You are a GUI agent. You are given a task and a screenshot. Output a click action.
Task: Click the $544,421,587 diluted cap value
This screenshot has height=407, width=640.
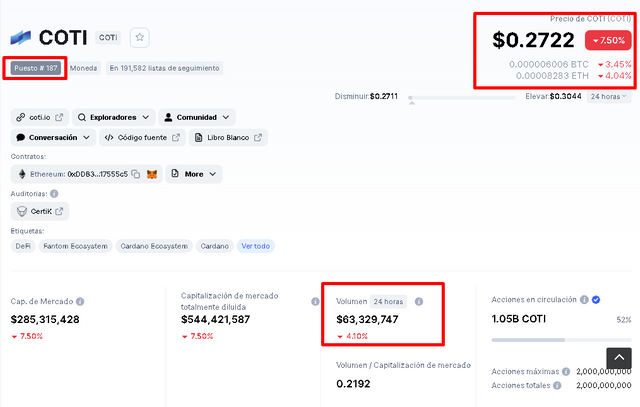point(215,319)
